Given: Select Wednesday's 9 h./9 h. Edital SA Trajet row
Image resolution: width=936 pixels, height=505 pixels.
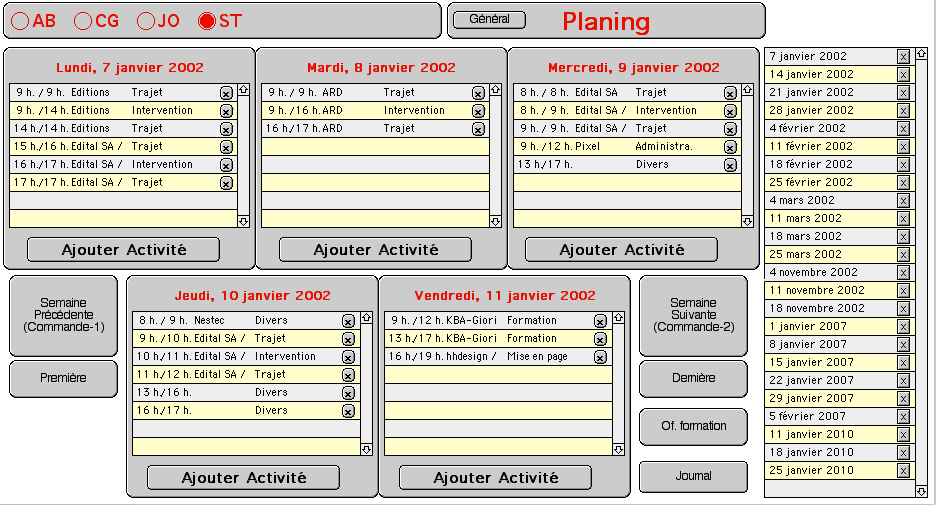Looking at the screenshot, I should (627, 128).
